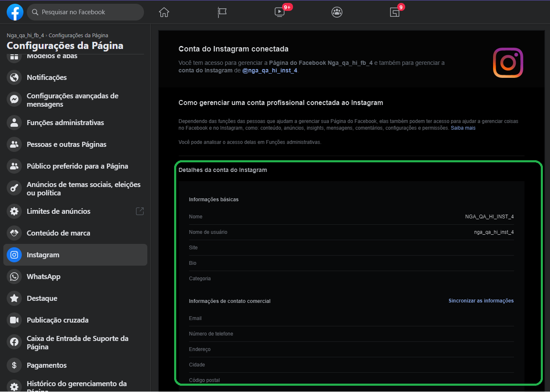Click the external link icon beside Limites de anúncios
The height and width of the screenshot is (392, 550).
(x=140, y=211)
